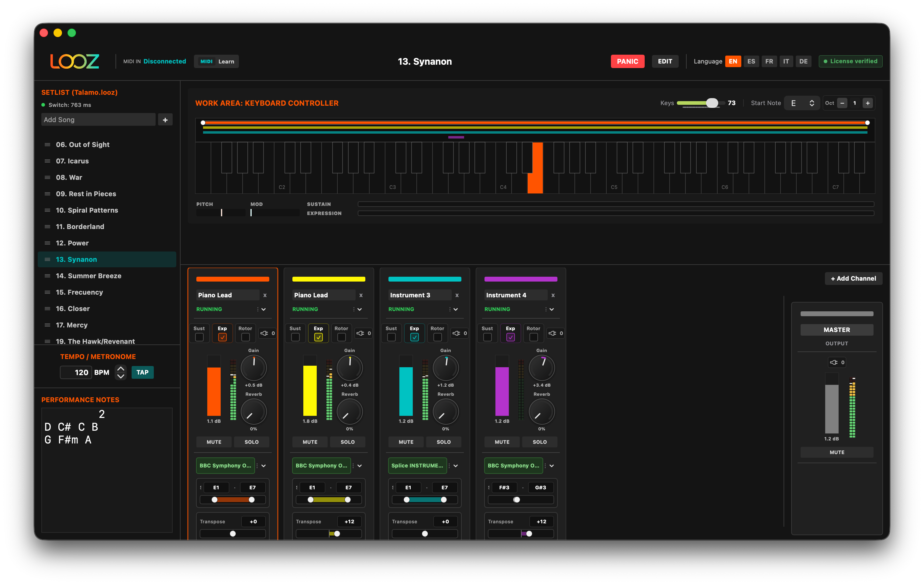Viewport: 924px width, 585px height.
Task: Decrease octave with minus button
Action: click(842, 103)
